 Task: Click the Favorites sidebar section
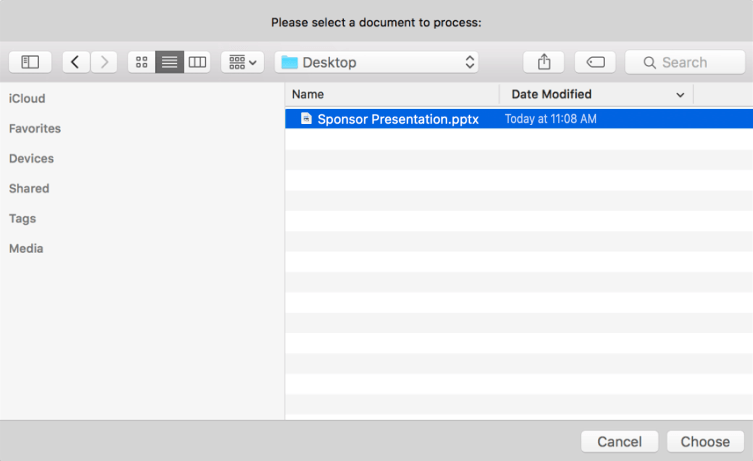pos(35,128)
